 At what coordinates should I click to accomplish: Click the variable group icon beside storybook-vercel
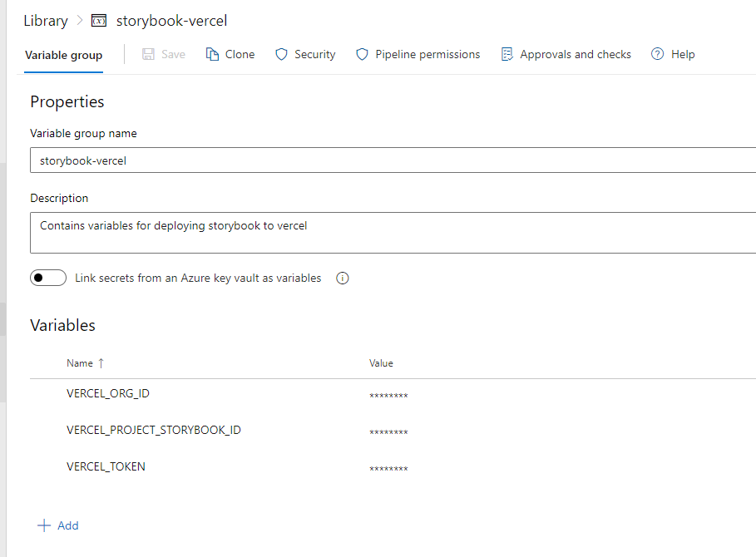tap(99, 21)
